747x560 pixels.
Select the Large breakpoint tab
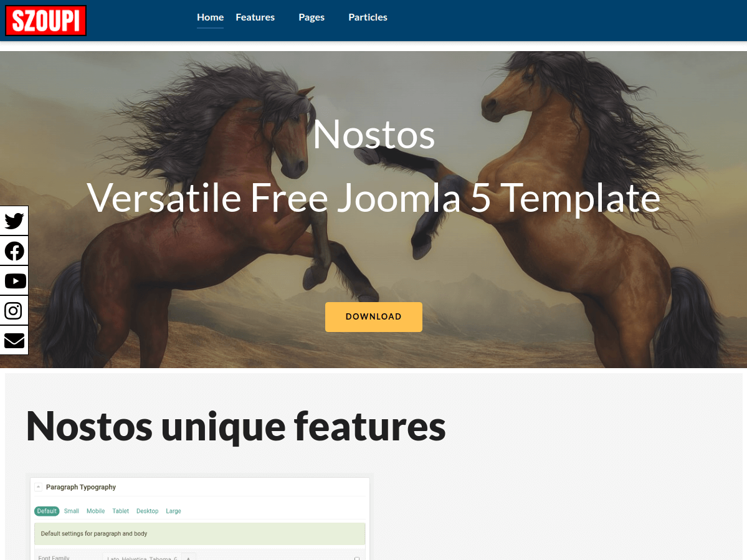click(x=173, y=511)
